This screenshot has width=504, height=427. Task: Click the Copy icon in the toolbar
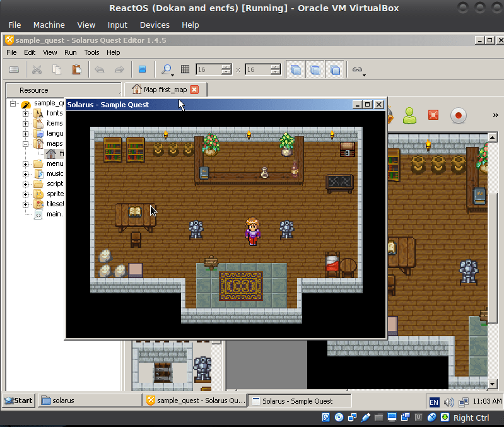coord(57,69)
